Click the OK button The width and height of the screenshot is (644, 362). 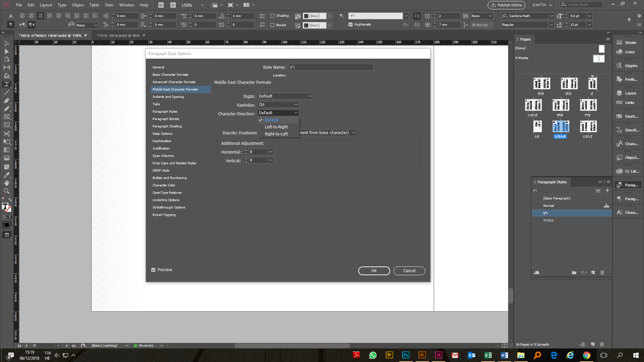(x=374, y=271)
